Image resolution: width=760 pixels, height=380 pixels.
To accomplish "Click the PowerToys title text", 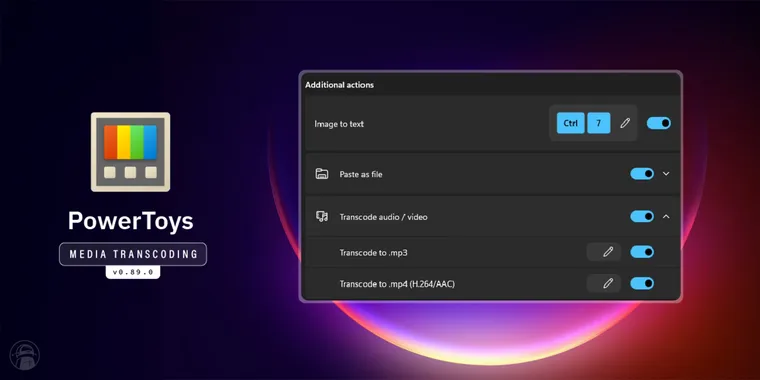I will (x=131, y=221).
